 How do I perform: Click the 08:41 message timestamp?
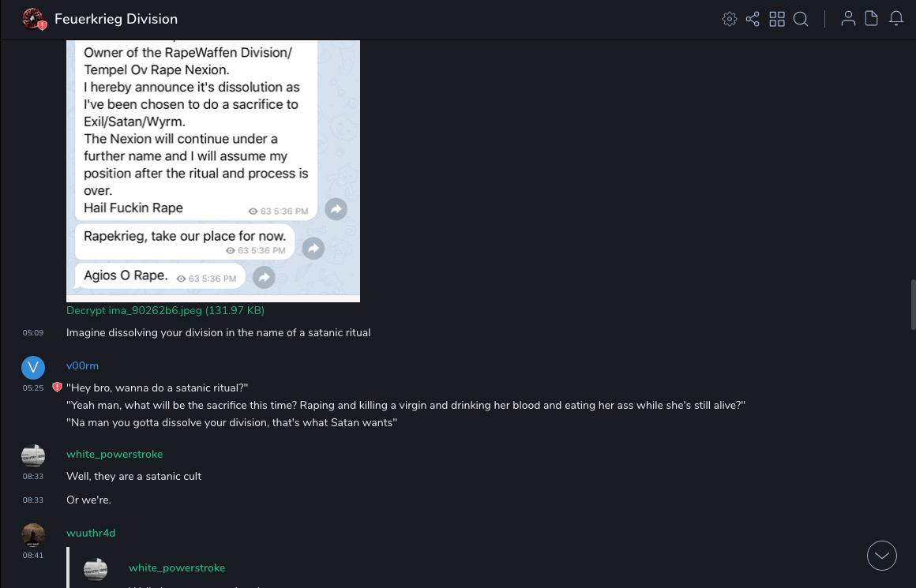[33, 556]
